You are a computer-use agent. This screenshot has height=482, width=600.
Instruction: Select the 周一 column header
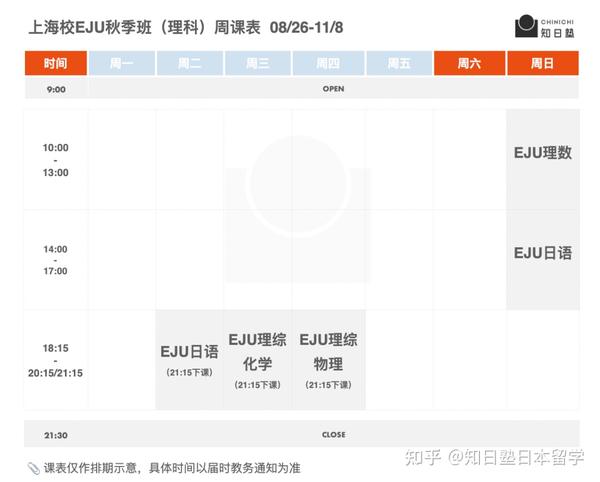(122, 63)
